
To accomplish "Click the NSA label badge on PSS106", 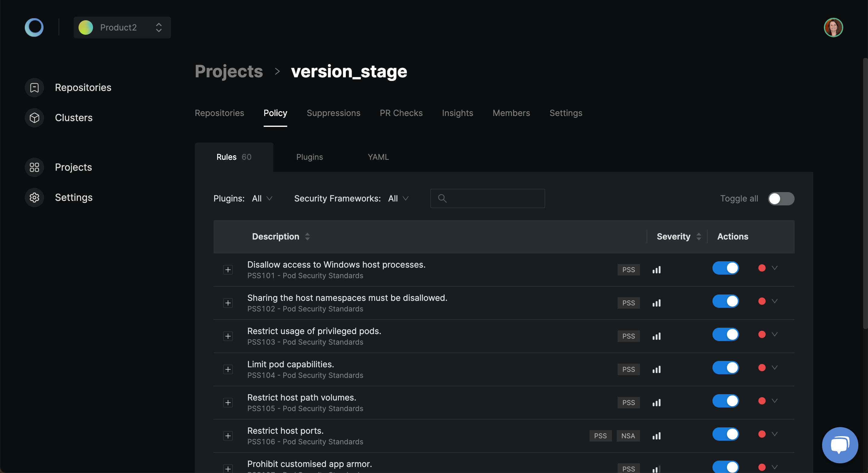I will pos(628,436).
